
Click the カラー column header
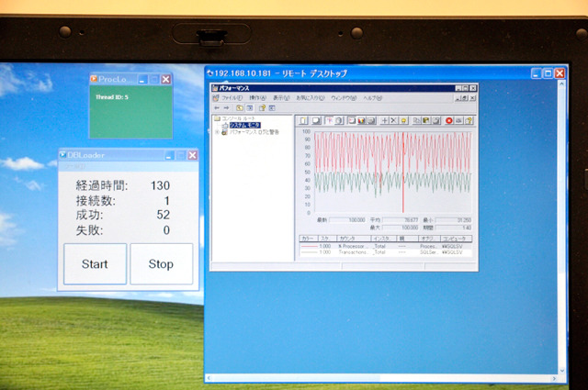[309, 239]
